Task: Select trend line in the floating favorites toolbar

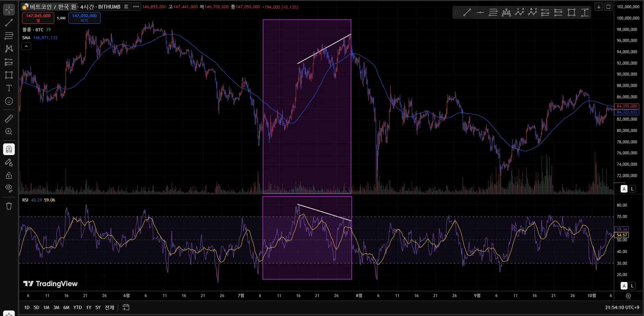Action: pos(467,13)
